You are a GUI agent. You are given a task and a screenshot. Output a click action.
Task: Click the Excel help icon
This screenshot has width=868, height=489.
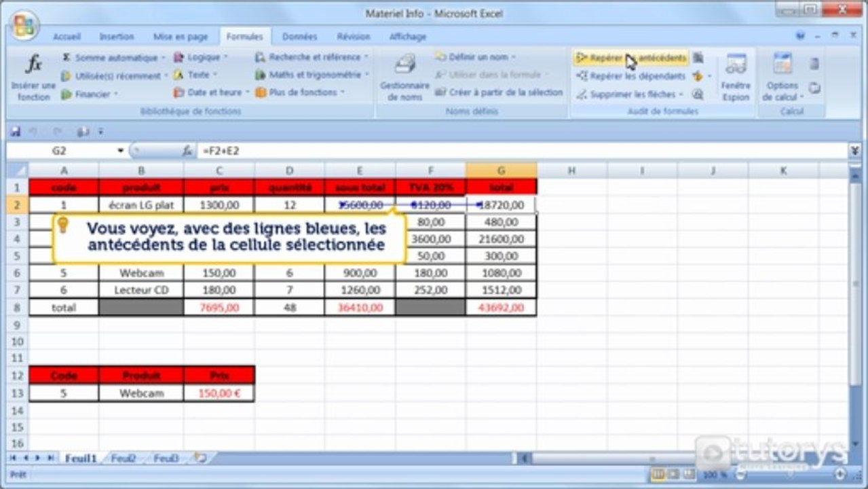pos(800,35)
